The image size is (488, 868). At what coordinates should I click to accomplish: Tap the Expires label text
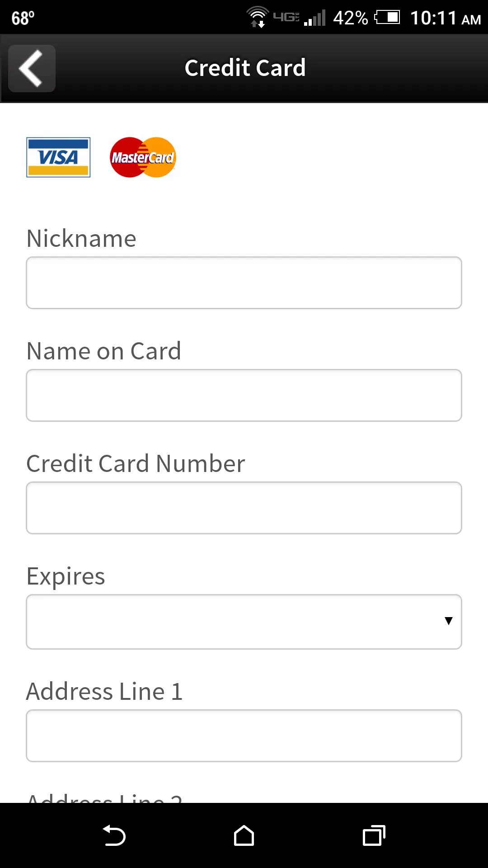point(66,577)
